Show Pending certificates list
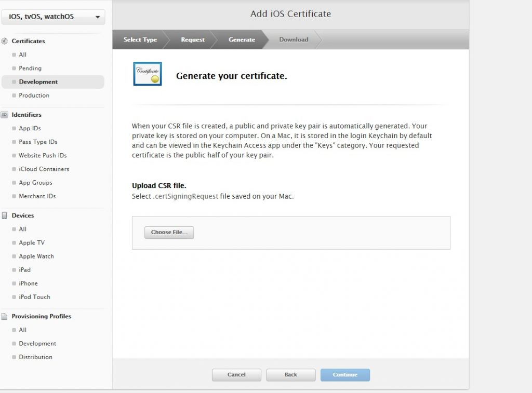 point(30,69)
